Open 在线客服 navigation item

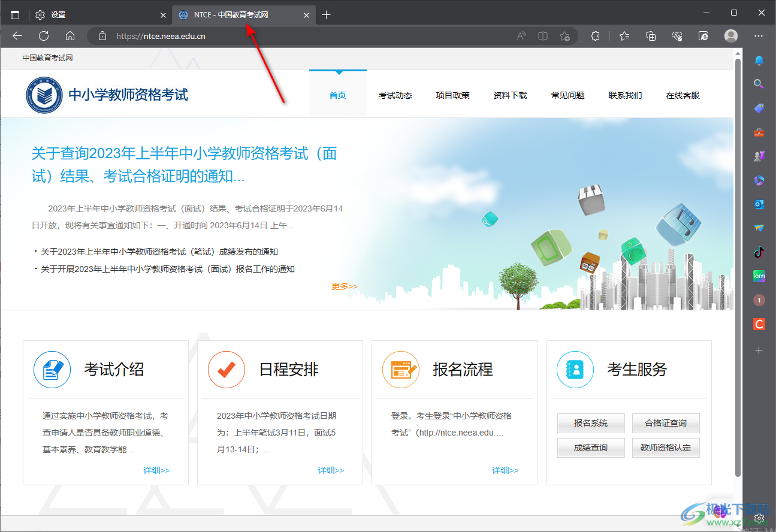(x=683, y=95)
